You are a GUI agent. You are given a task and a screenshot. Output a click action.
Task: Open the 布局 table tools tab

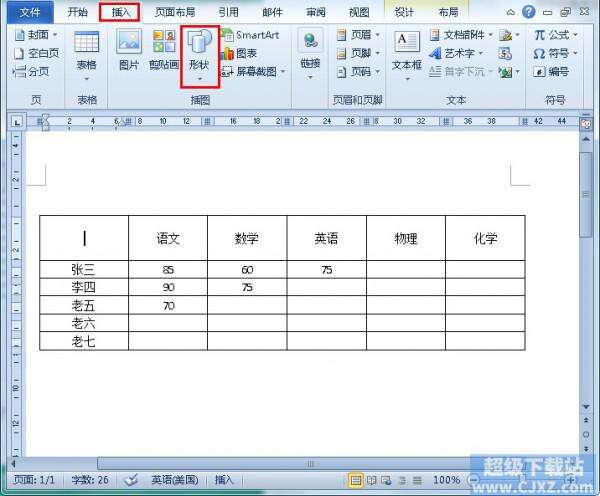coord(448,12)
